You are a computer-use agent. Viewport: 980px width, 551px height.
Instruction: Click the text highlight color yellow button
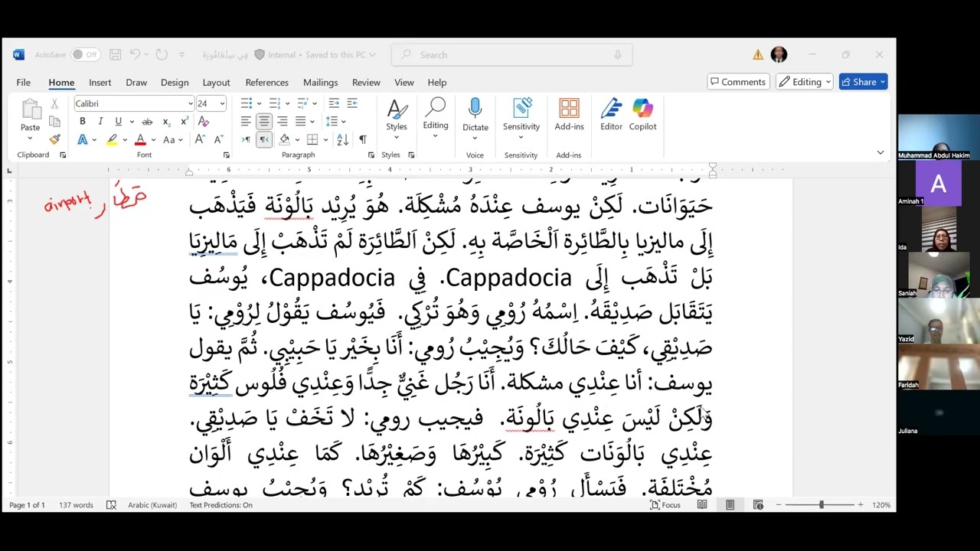tap(112, 139)
